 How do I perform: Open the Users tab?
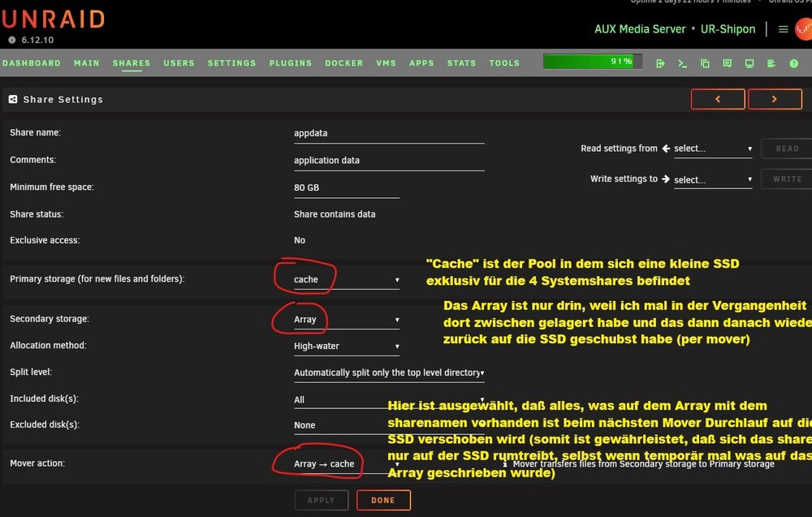point(179,63)
